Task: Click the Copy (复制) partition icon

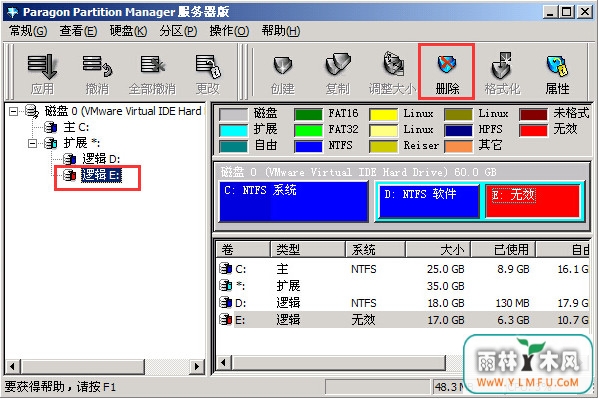Action: (x=338, y=64)
